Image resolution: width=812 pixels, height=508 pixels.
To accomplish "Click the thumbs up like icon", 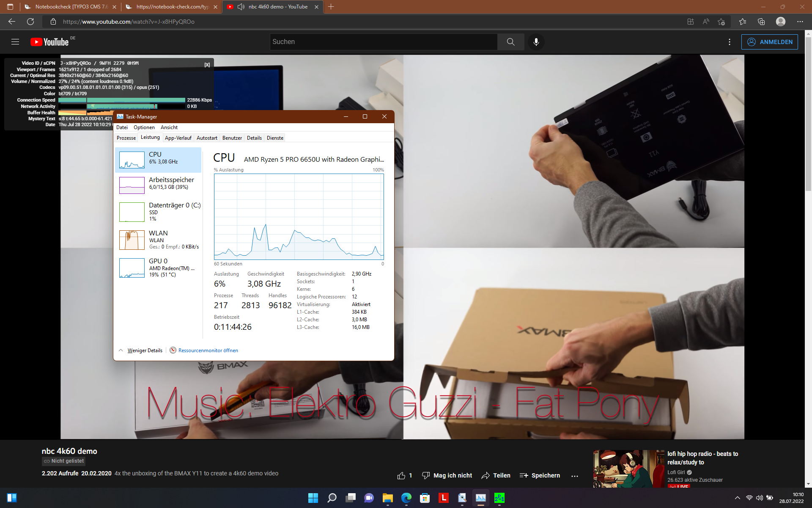I will point(401,475).
